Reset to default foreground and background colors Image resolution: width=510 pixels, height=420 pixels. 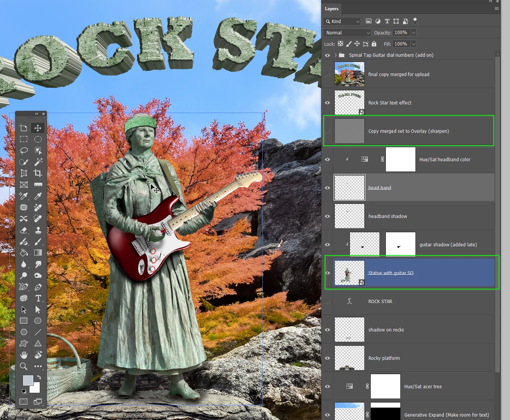pyautogui.click(x=24, y=392)
